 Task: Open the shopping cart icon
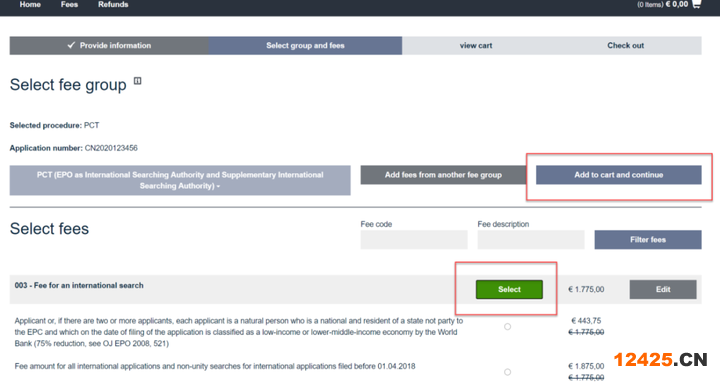coord(696,4)
